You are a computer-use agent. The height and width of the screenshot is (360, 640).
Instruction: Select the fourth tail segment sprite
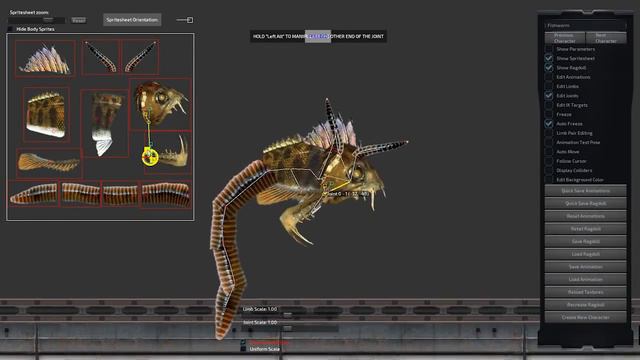click(166, 194)
